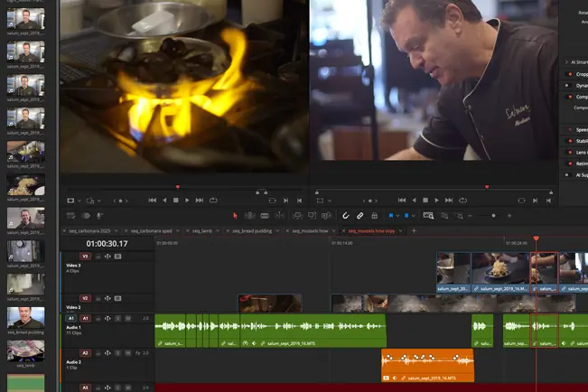The image size is (588, 392).
Task: Switch to seq_mussels how timeline tab
Action: 310,230
